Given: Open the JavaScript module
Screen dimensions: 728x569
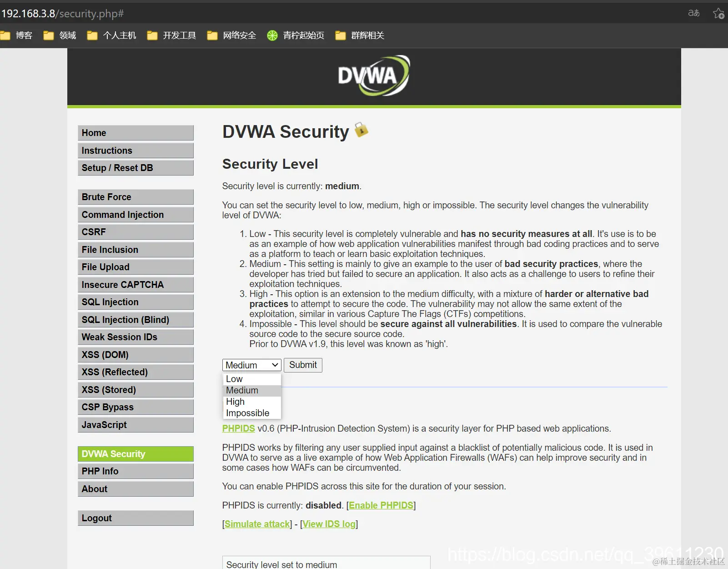Looking at the screenshot, I should [136, 425].
